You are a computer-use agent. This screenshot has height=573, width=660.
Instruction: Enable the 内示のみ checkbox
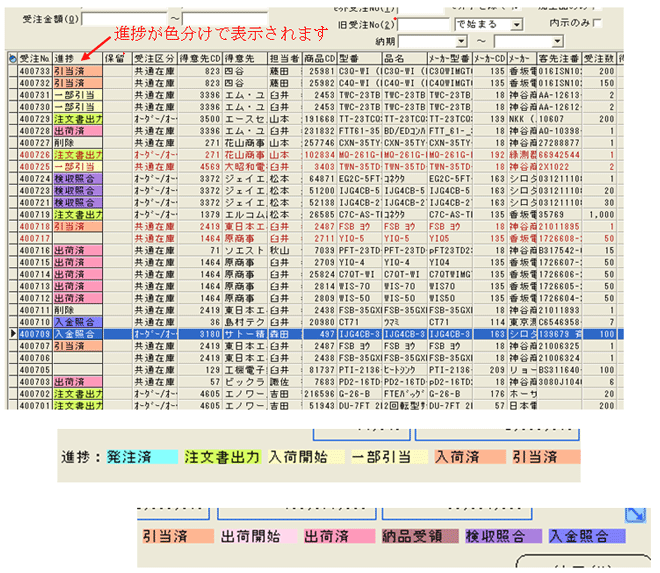tap(598, 23)
